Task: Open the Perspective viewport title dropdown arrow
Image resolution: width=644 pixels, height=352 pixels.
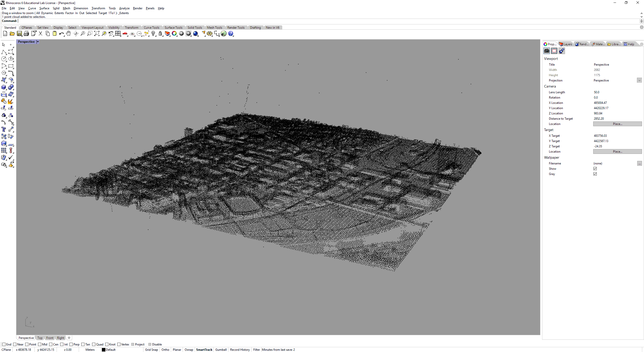Action: (x=38, y=42)
